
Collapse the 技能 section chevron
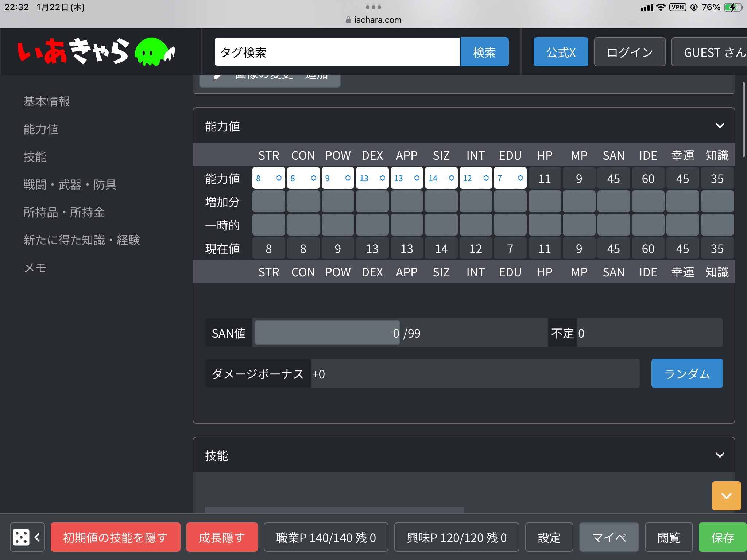[719, 455]
